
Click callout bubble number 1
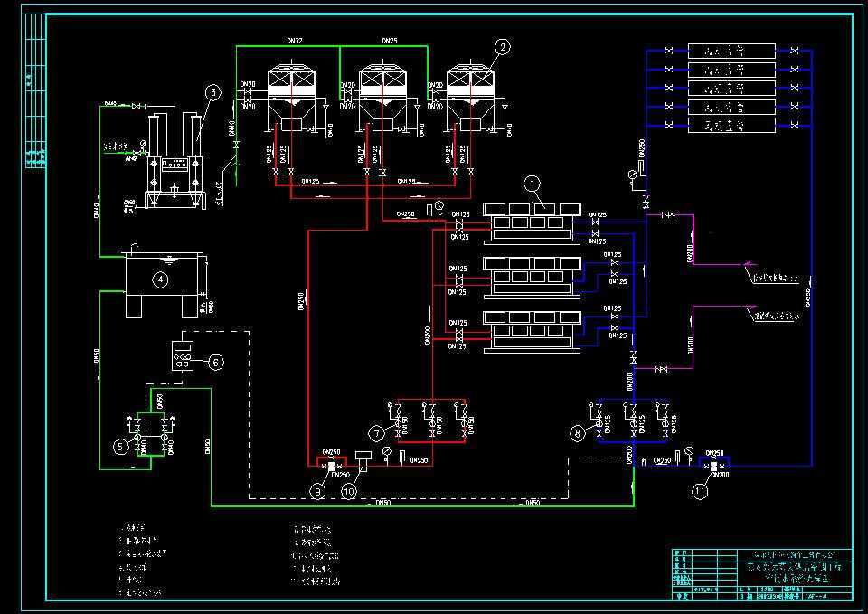click(x=532, y=184)
